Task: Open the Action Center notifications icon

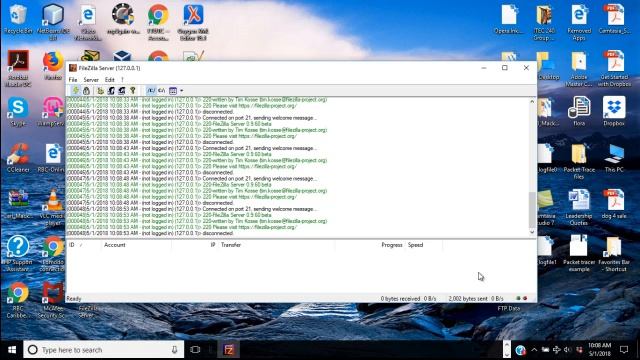Action: point(624,350)
